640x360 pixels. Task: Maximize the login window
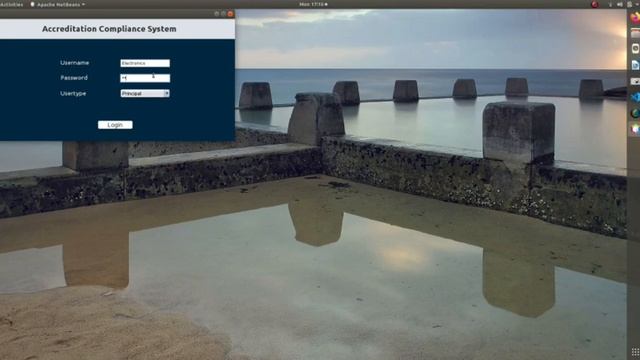223,14
